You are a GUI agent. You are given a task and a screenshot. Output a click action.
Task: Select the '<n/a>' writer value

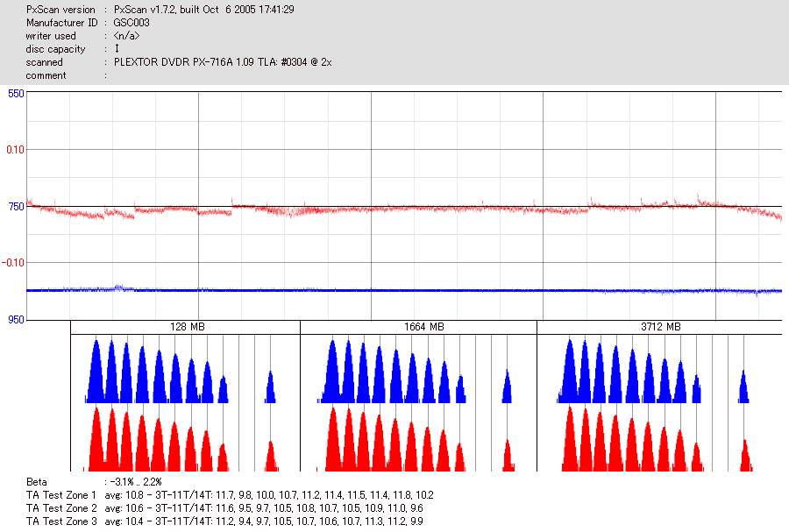(x=126, y=36)
